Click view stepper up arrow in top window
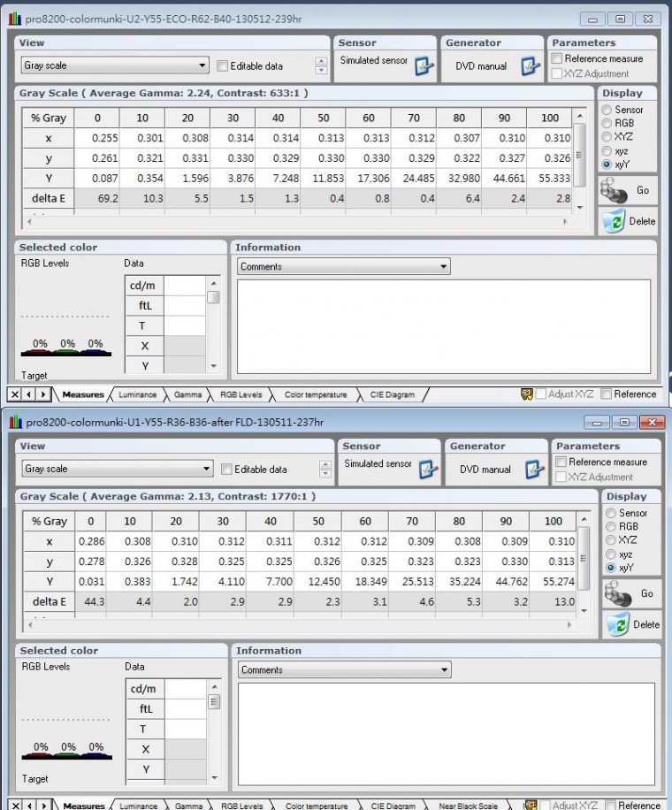Image resolution: width=672 pixels, height=810 pixels. click(321, 62)
